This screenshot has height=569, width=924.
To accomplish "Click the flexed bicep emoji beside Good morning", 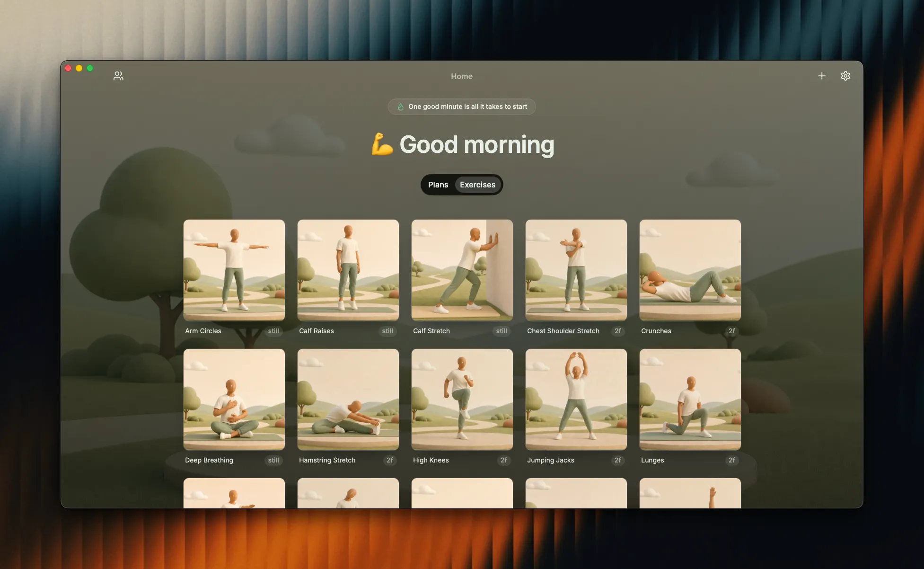I will [382, 144].
